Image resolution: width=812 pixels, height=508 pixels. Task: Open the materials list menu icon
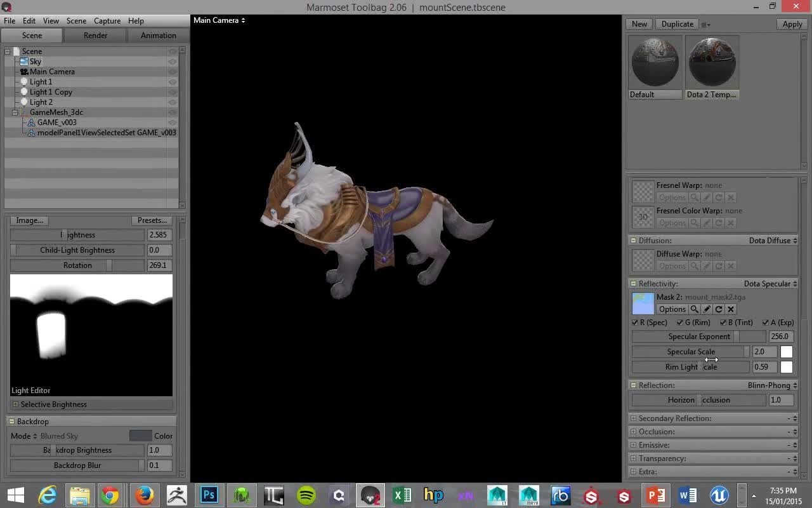click(x=705, y=24)
